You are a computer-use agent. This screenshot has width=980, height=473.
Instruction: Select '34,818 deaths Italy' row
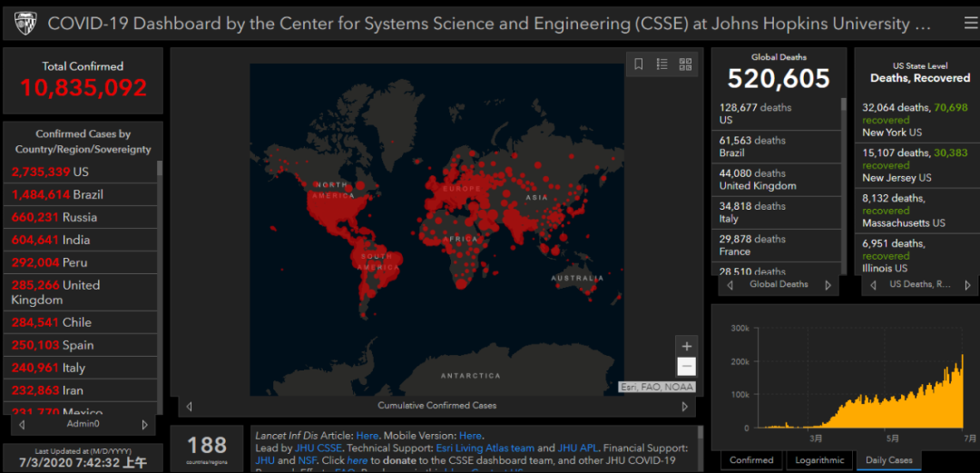[776, 212]
